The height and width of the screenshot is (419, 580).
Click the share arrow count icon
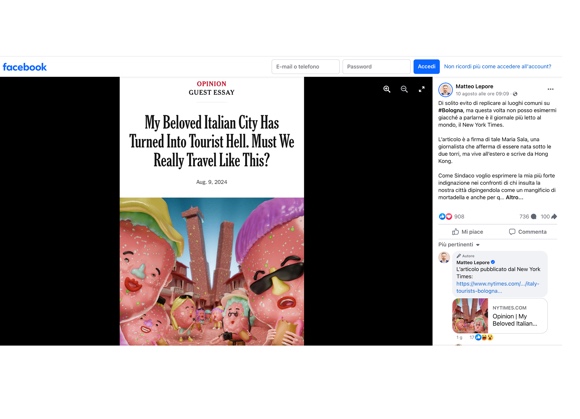tap(554, 216)
